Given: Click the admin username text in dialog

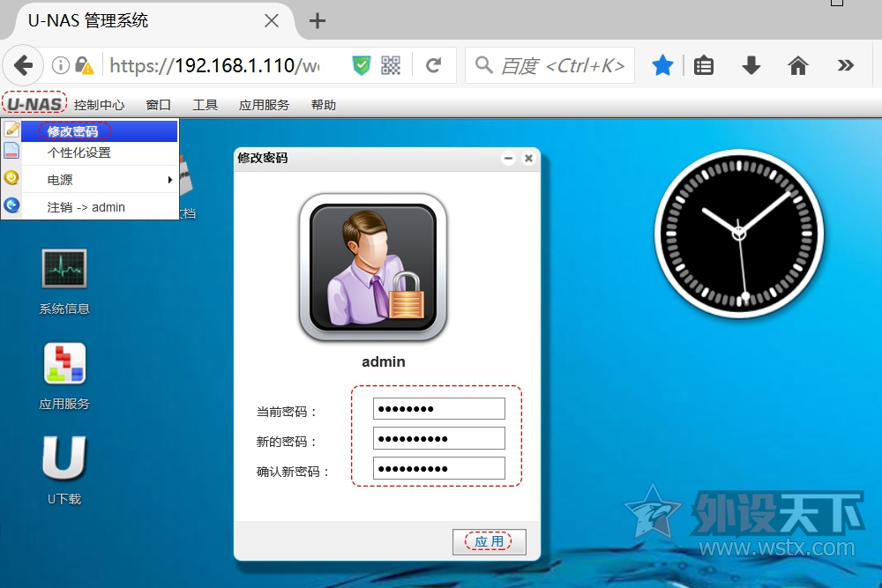Looking at the screenshot, I should click(383, 361).
